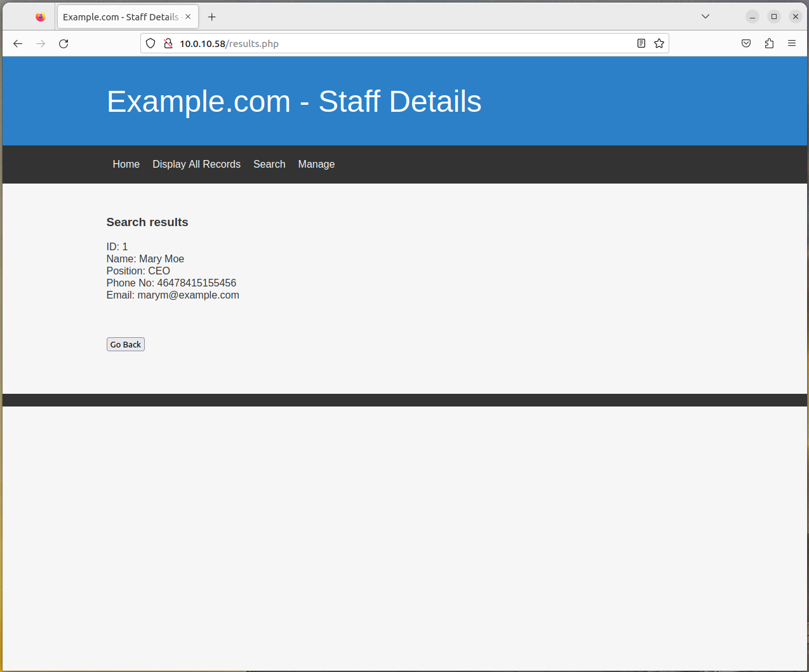Reload the current page
The width and height of the screenshot is (809, 672).
pos(64,44)
